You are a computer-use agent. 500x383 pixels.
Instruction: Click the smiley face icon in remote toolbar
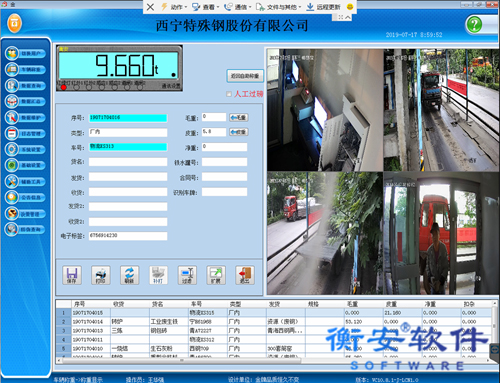pyautogui.click(x=350, y=7)
